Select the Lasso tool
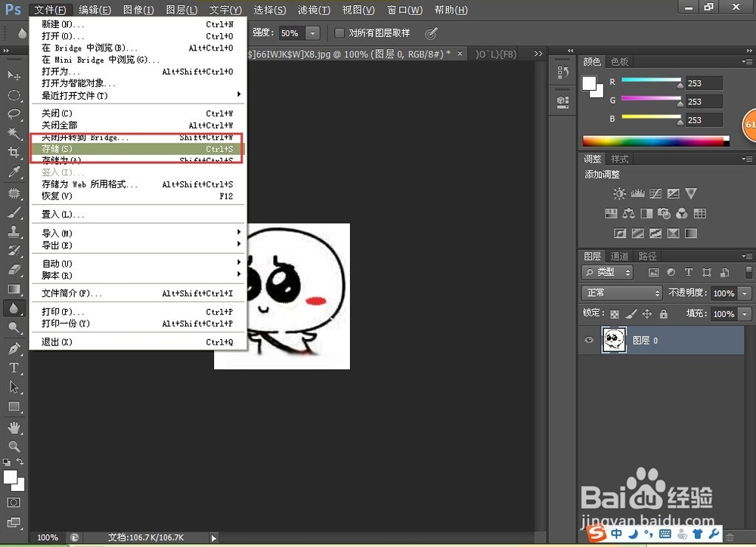 pyautogui.click(x=15, y=111)
